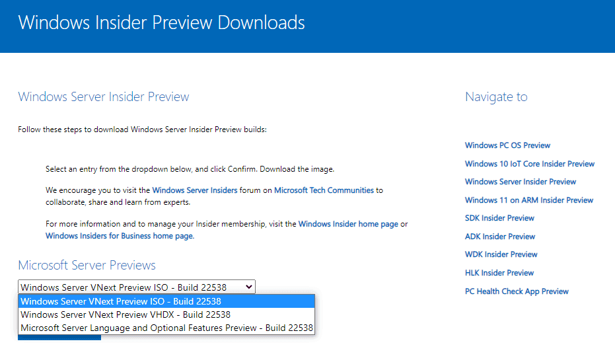Open Microsoft Tech Communities link
Screen dimensions: 615x364
tap(324, 190)
